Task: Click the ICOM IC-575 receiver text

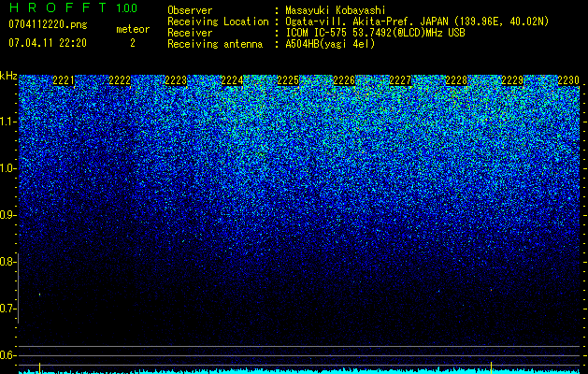Action: (x=375, y=33)
